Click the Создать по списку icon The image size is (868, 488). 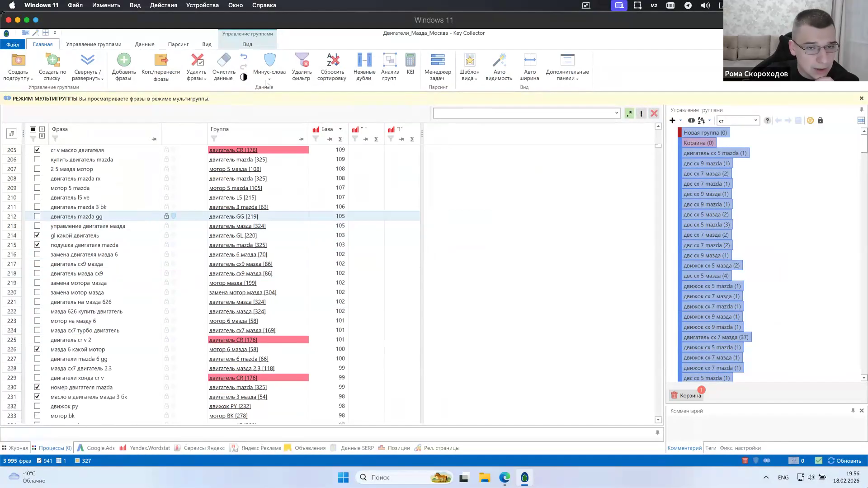tap(52, 60)
